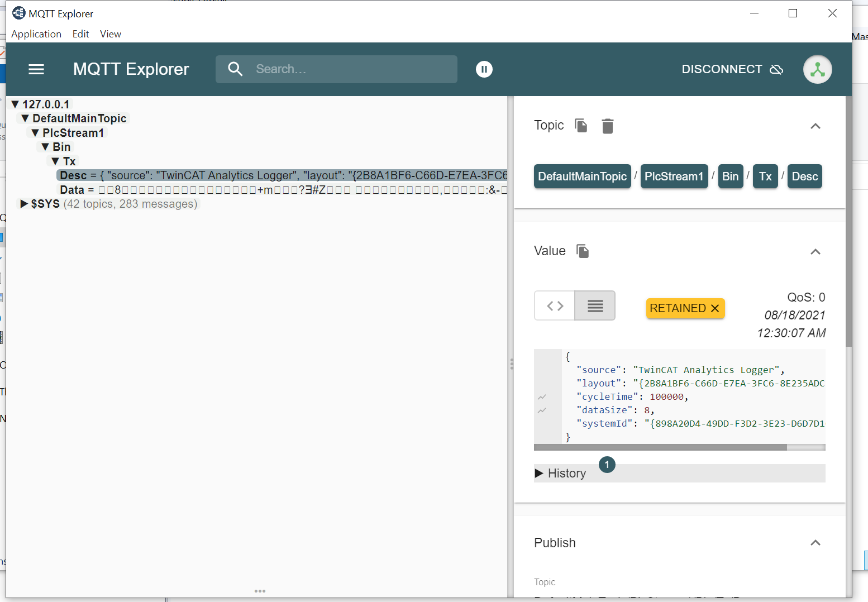Click the 08/18/2021 date text

pyautogui.click(x=795, y=316)
